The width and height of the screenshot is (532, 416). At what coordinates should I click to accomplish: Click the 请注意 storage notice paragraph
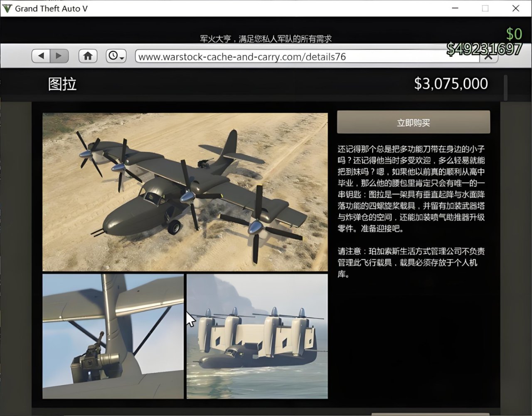tap(411, 262)
